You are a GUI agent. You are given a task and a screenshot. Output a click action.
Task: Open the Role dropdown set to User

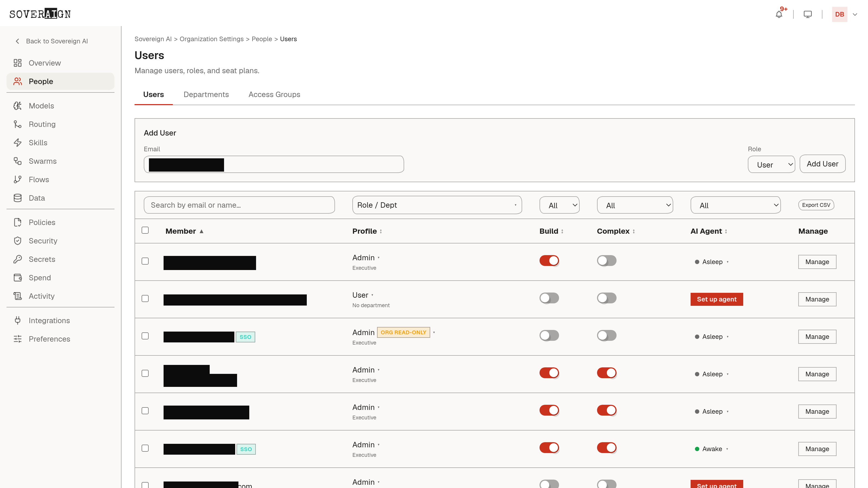(771, 164)
